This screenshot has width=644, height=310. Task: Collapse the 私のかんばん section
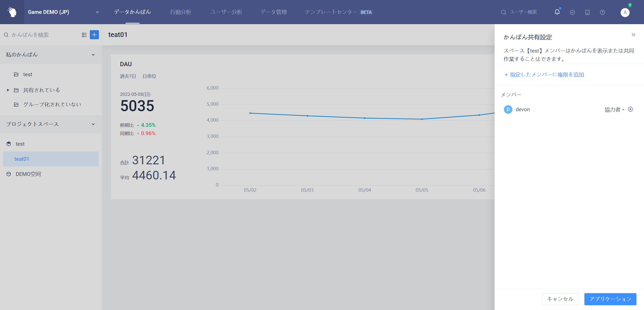pyautogui.click(x=93, y=55)
